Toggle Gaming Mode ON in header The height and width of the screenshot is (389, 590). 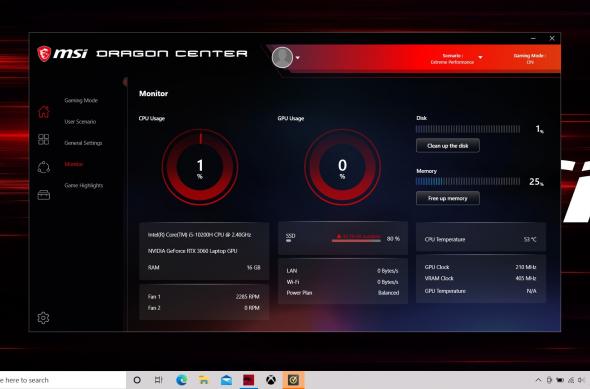[529, 59]
